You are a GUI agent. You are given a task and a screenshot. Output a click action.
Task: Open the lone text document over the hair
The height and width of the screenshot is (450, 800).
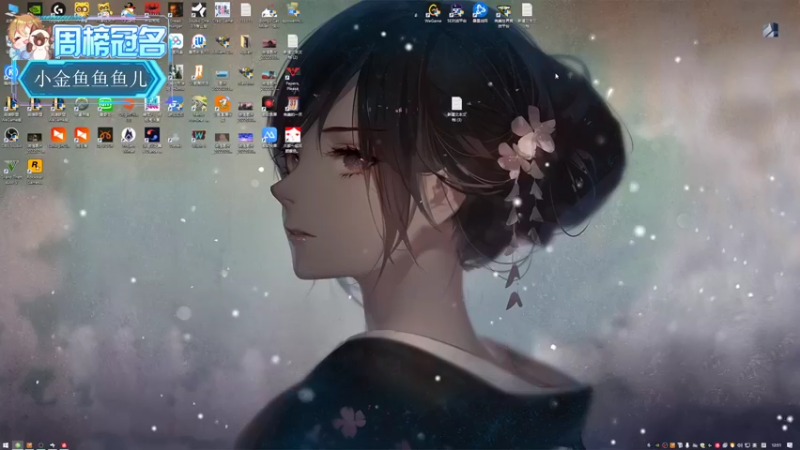pos(456,104)
